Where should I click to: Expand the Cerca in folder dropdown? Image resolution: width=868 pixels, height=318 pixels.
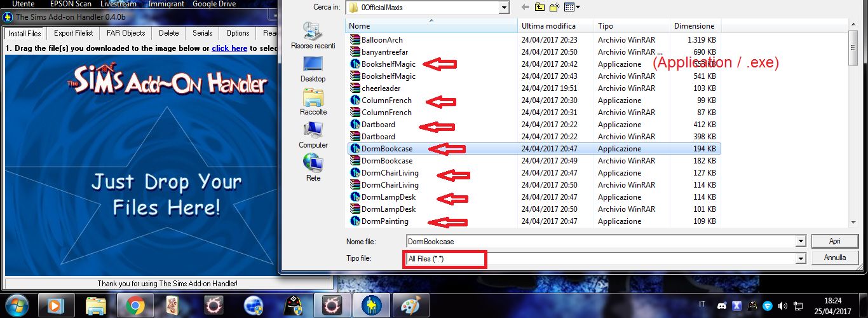[504, 8]
